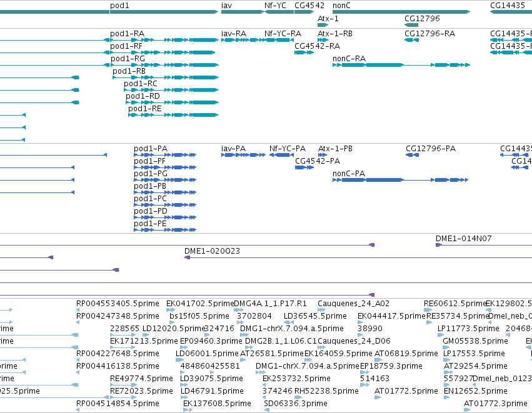Click the pod1-RG transcript label
Viewport: 532px width, 413px height.
click(128, 59)
